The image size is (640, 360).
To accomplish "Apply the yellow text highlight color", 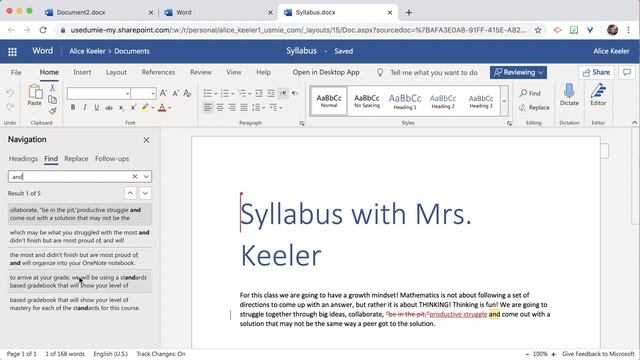I will point(145,107).
